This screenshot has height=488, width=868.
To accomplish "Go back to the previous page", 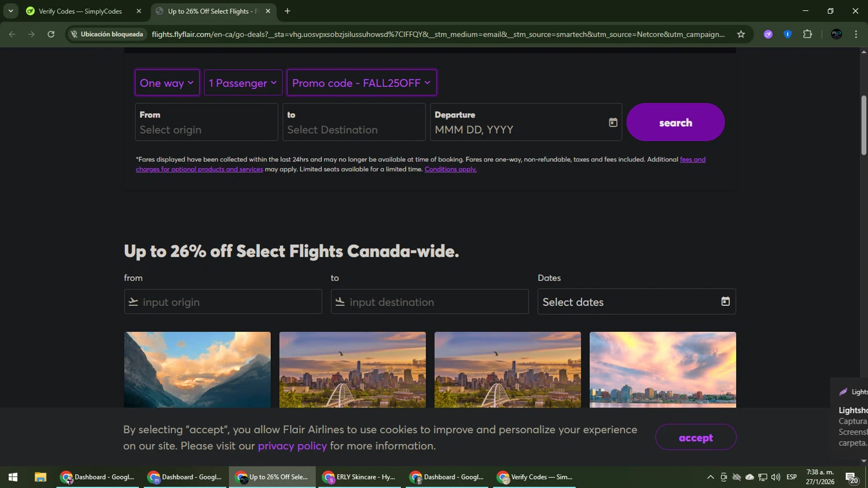I will pos(12,34).
